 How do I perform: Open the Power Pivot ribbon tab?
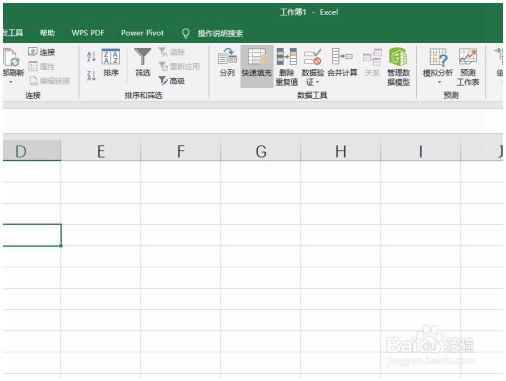[x=142, y=33]
